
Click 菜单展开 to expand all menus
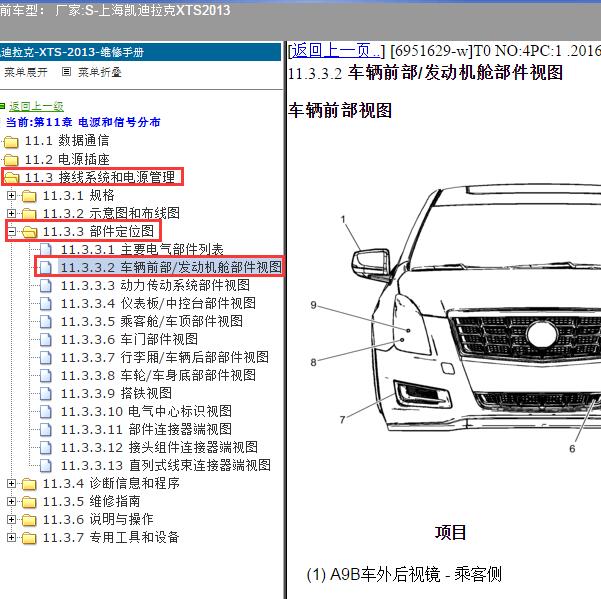pos(26,72)
